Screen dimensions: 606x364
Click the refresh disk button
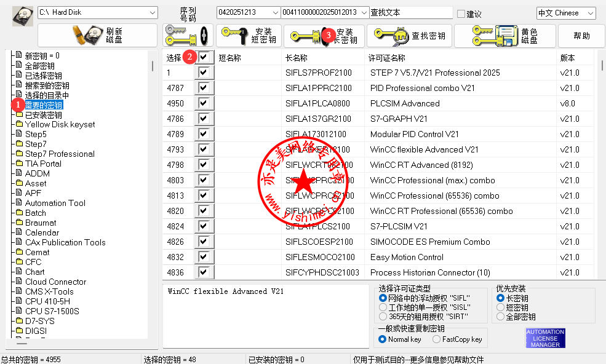click(x=97, y=36)
